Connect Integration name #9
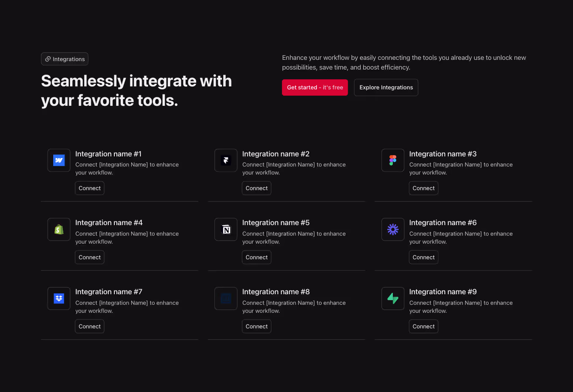The height and width of the screenshot is (392, 573). tap(423, 326)
